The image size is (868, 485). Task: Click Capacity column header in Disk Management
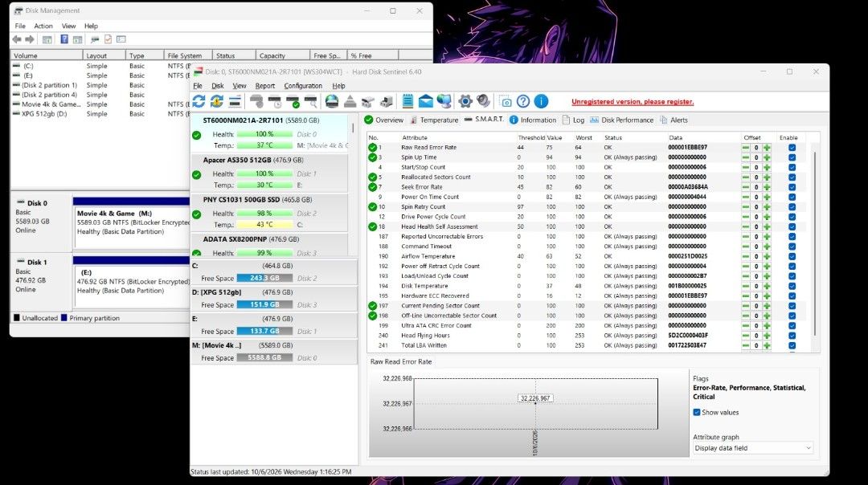click(x=282, y=55)
